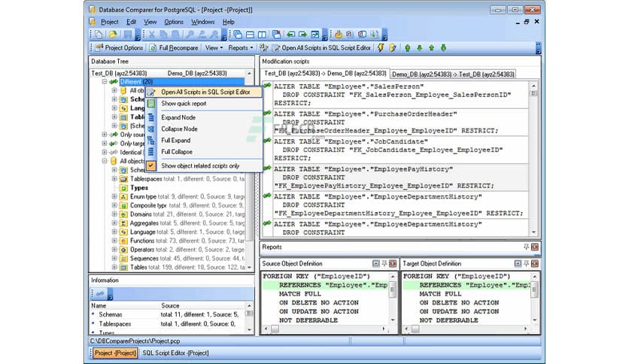Expand the Only target tree node
Screen dimensions: 629x364
click(105, 143)
